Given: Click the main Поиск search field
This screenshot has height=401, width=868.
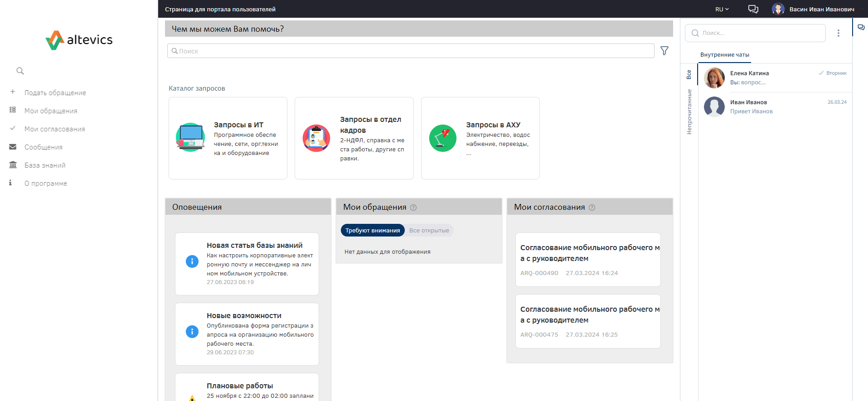Looking at the screenshot, I should 410,51.
